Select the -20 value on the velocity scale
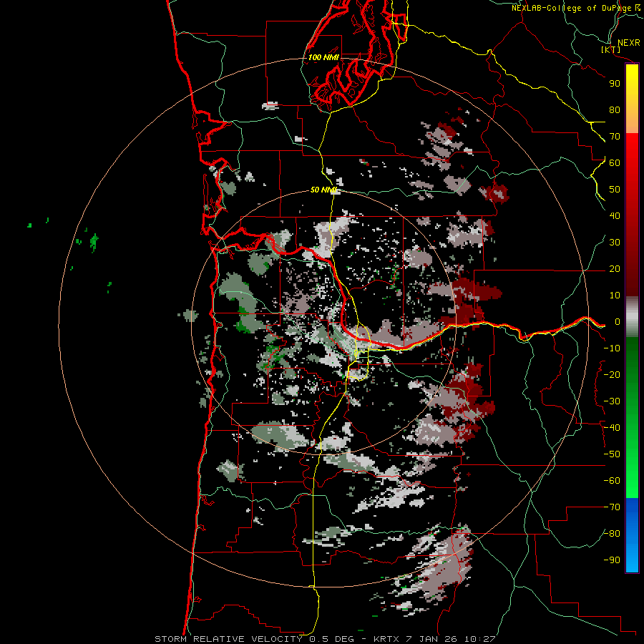The height and width of the screenshot is (644, 644). tap(612, 374)
